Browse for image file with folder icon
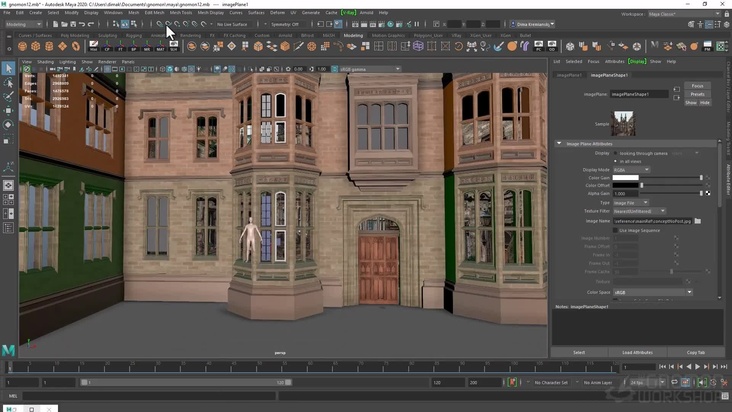Screen dimensions: 732x412 pos(697,221)
